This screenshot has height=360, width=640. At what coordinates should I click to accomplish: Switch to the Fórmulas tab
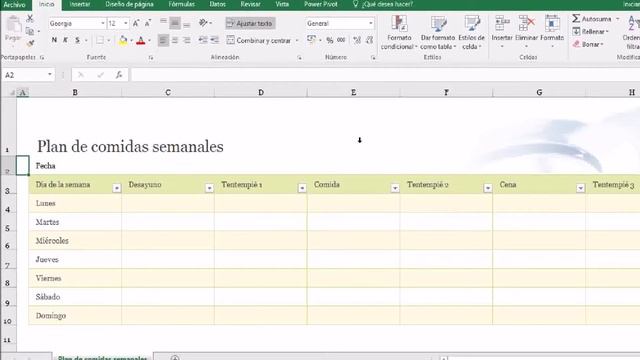click(x=182, y=4)
